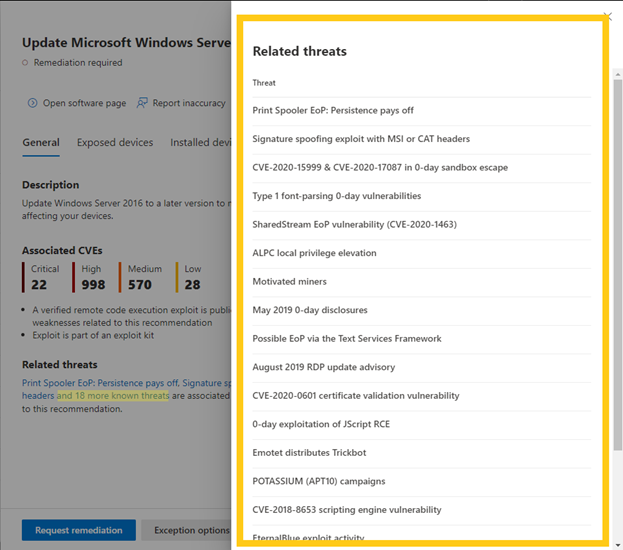The width and height of the screenshot is (623, 550).
Task: Close the Related threats flyout panel
Action: point(607,16)
